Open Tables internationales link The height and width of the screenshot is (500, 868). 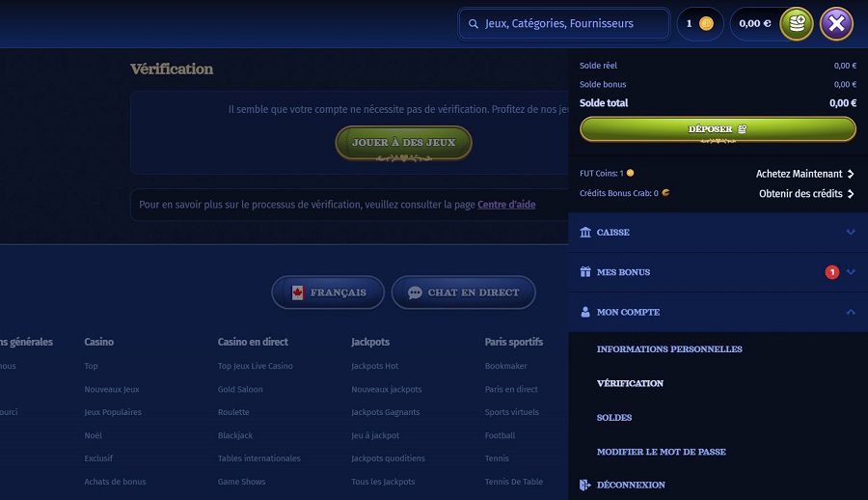point(259,458)
